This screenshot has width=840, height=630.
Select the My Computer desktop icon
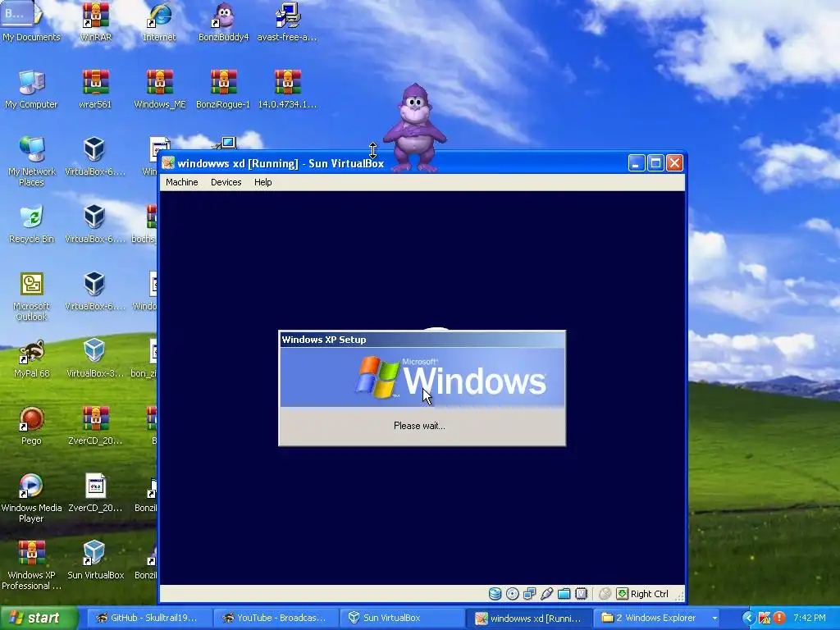(x=31, y=89)
